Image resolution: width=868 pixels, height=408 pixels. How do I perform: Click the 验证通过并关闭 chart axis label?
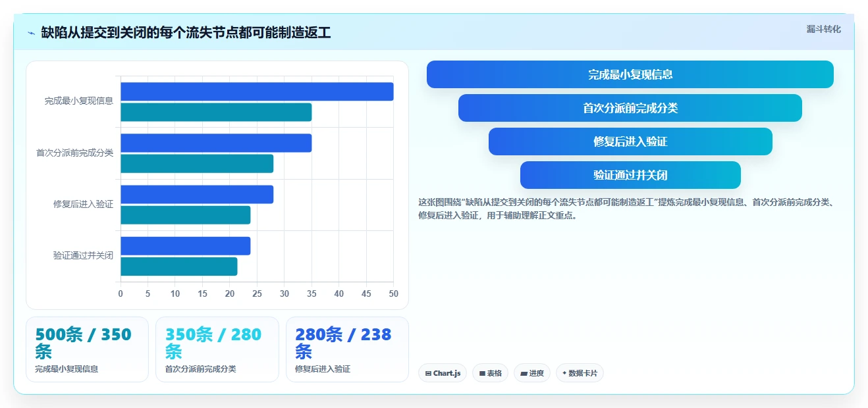pos(83,255)
